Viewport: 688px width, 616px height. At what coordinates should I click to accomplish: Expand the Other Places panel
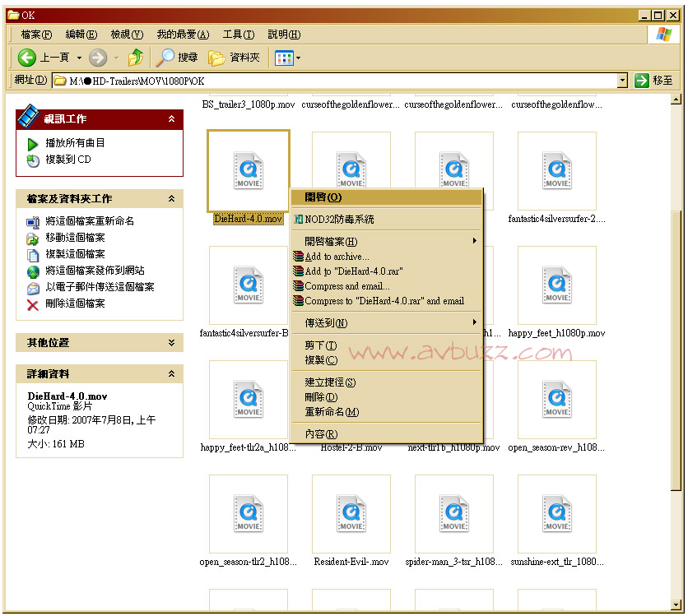click(x=171, y=343)
